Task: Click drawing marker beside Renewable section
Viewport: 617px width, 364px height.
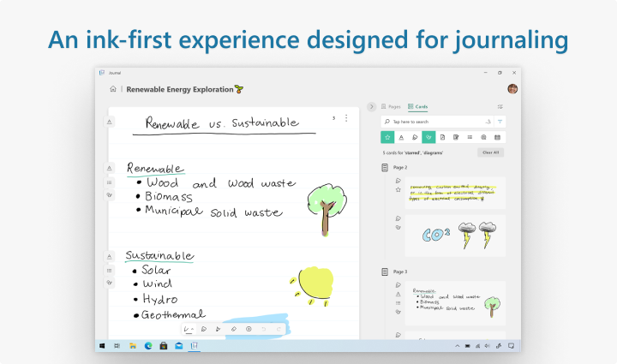Action: [x=110, y=195]
